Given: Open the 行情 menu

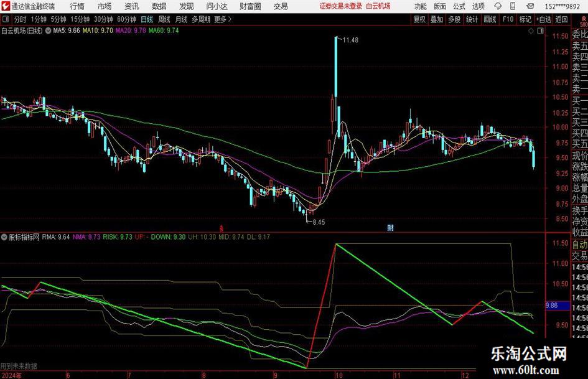Looking at the screenshot, I should tap(77, 6).
